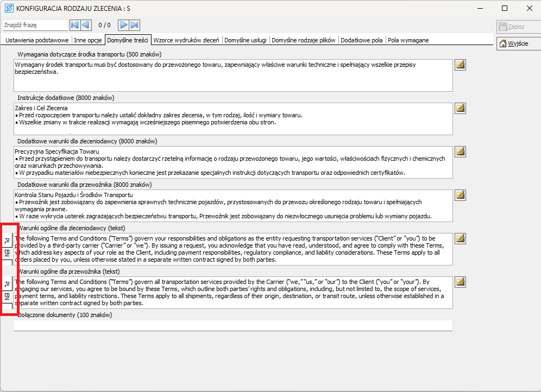Open the Ustawienia podstawowe tab
The height and width of the screenshot is (392, 541).
tap(37, 40)
